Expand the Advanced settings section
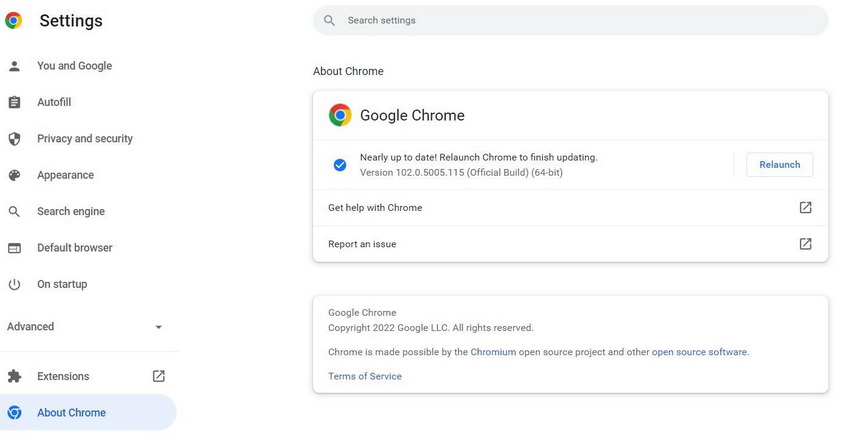850x447 pixels. [31, 327]
